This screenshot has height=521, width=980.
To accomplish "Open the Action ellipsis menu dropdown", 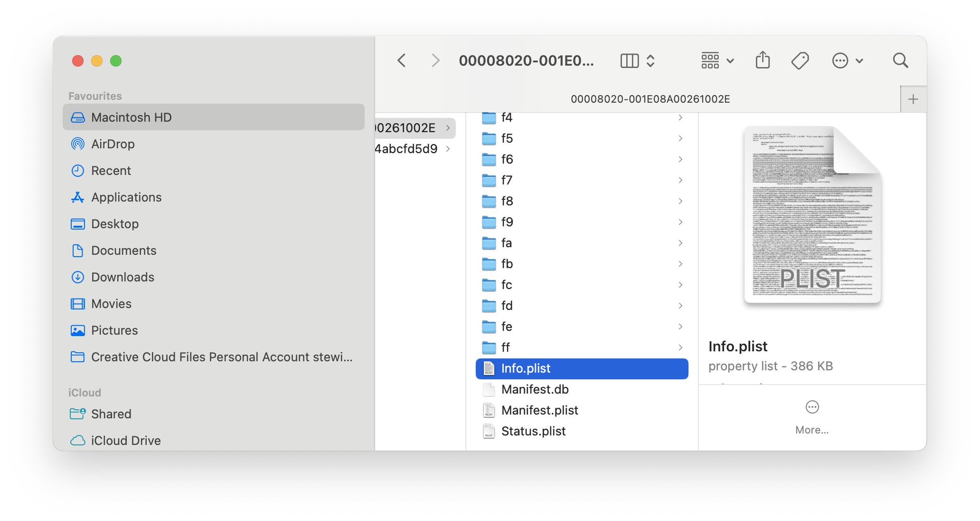I will [x=847, y=60].
